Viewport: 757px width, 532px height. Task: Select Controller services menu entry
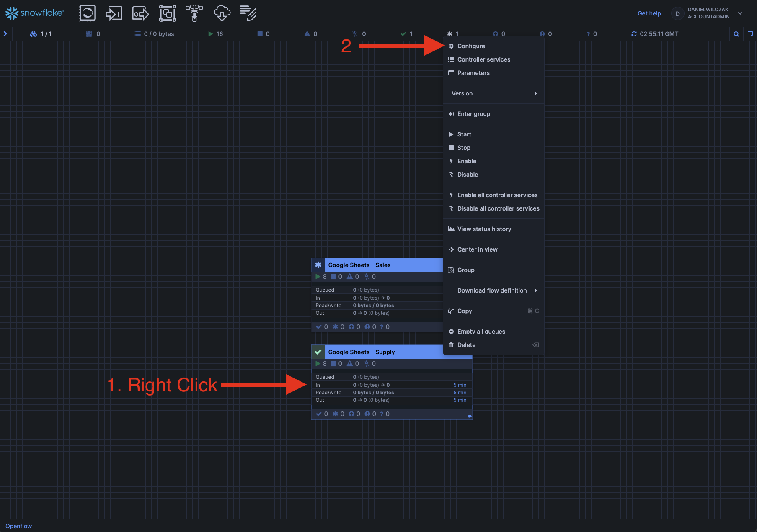[x=483, y=59]
